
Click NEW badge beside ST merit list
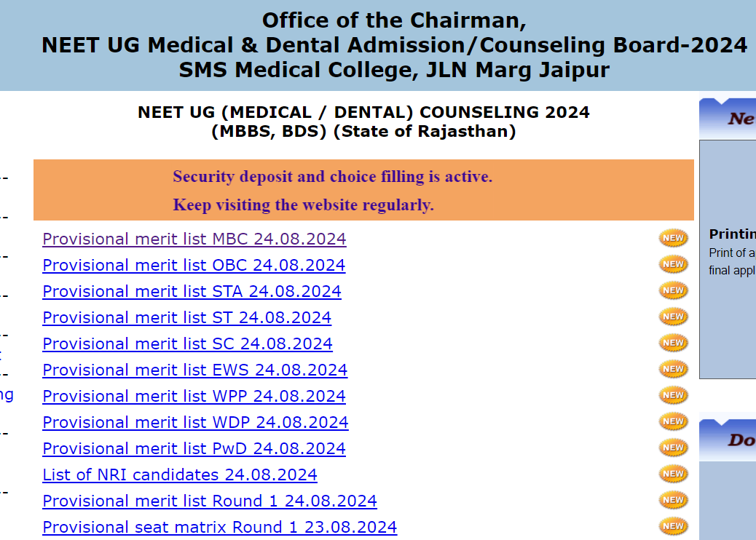(674, 317)
